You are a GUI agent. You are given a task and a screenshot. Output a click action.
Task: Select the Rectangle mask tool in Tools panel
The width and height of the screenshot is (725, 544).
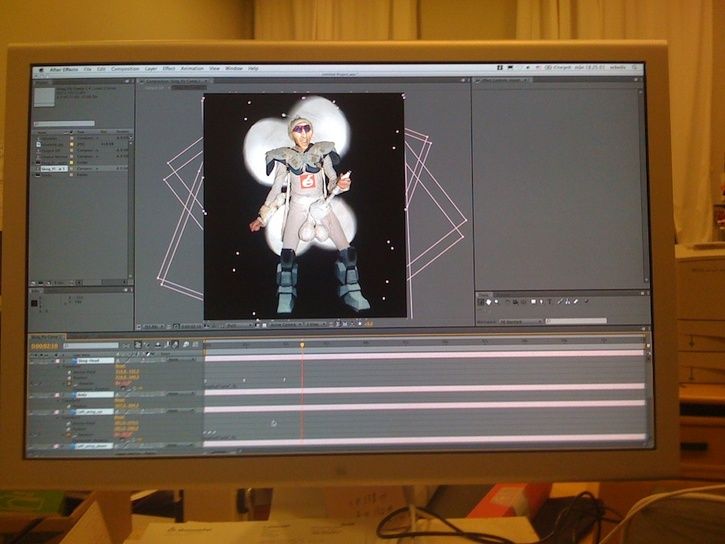pos(535,301)
